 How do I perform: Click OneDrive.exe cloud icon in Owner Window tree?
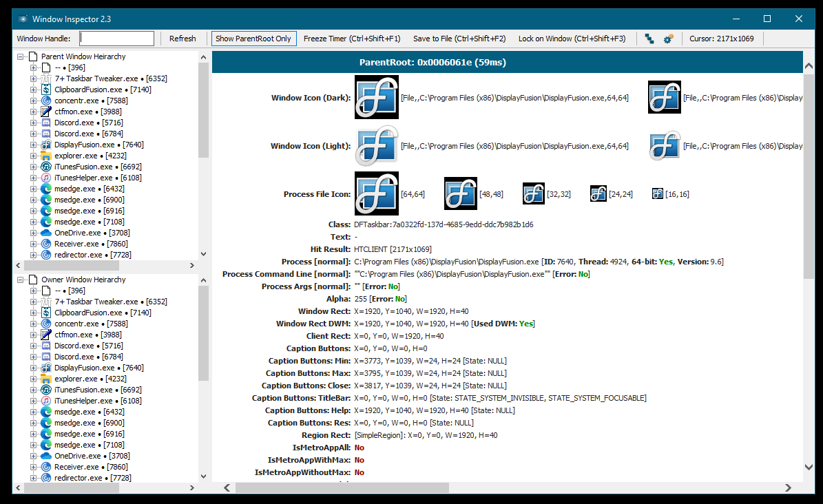(x=46, y=456)
